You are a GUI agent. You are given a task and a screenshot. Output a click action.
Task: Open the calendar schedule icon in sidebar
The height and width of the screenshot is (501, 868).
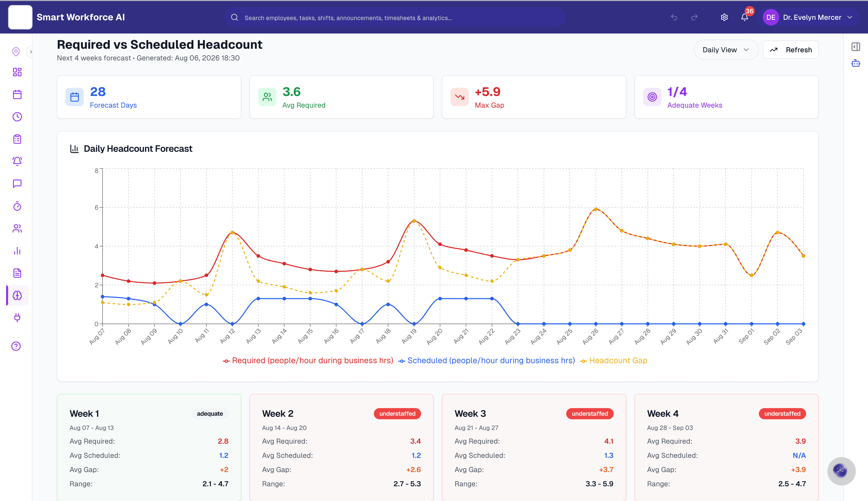coord(17,94)
